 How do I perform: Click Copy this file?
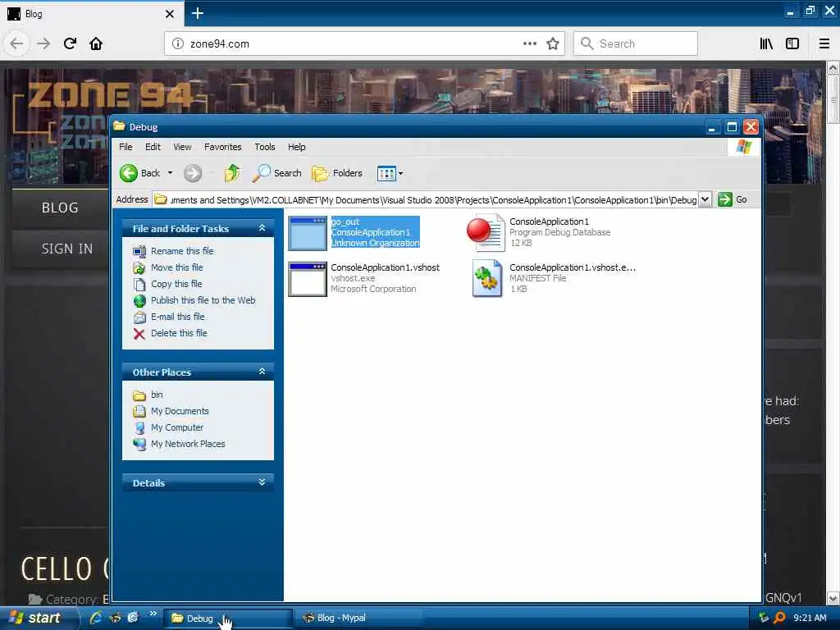click(x=176, y=284)
